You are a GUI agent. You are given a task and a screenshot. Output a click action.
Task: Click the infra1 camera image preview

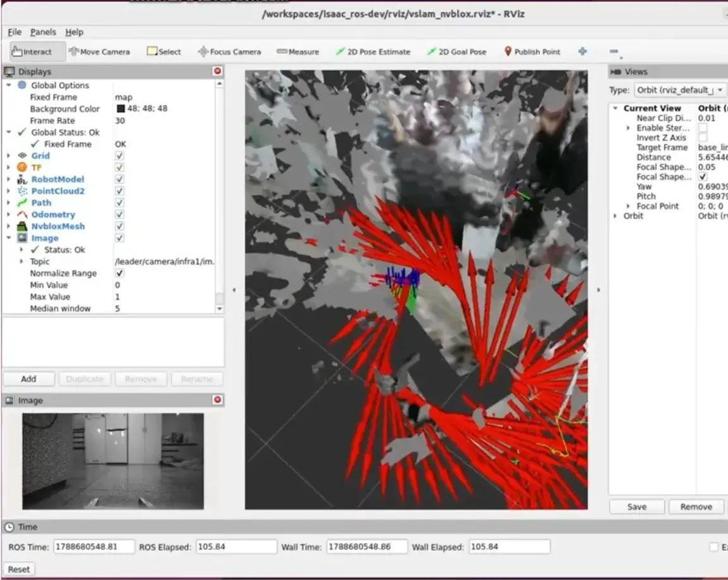(113, 461)
